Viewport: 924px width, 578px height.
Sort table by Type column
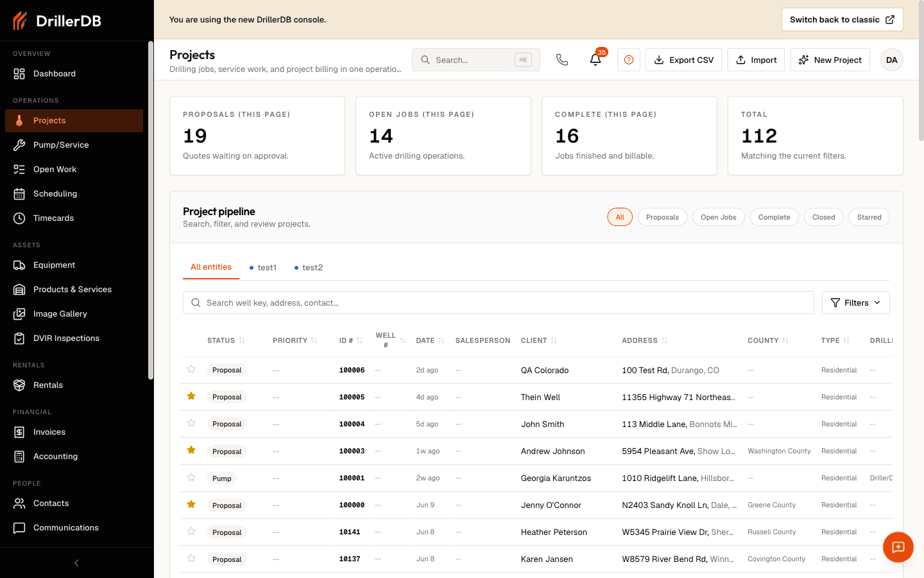(x=835, y=340)
